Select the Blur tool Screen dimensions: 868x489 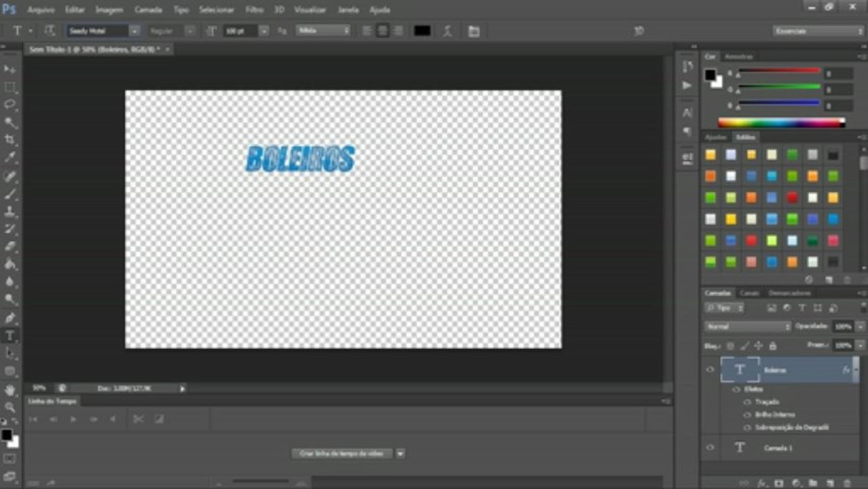coord(10,282)
